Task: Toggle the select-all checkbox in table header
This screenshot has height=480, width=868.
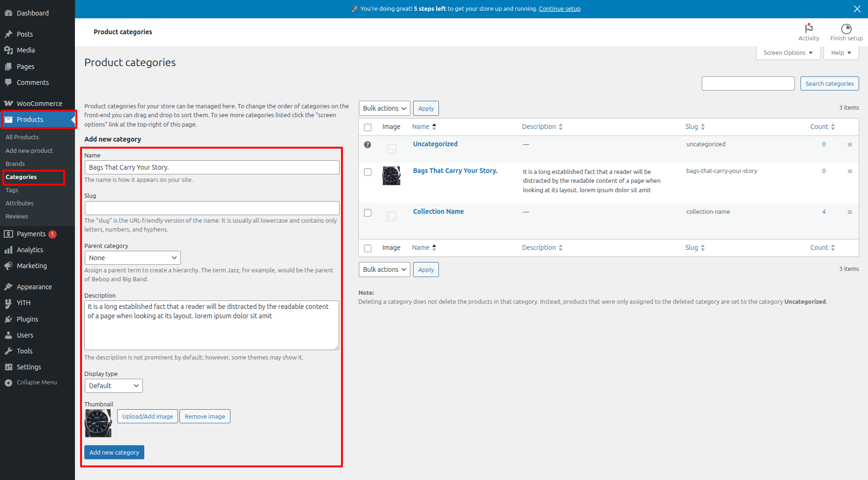Action: (368, 127)
